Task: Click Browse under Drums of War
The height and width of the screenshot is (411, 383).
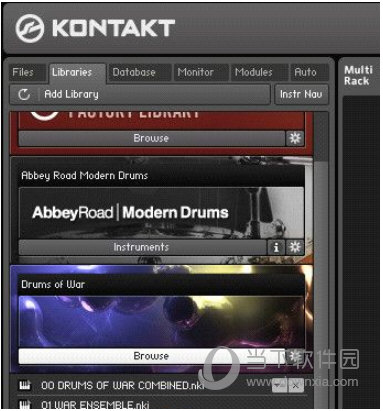Action: click(152, 356)
